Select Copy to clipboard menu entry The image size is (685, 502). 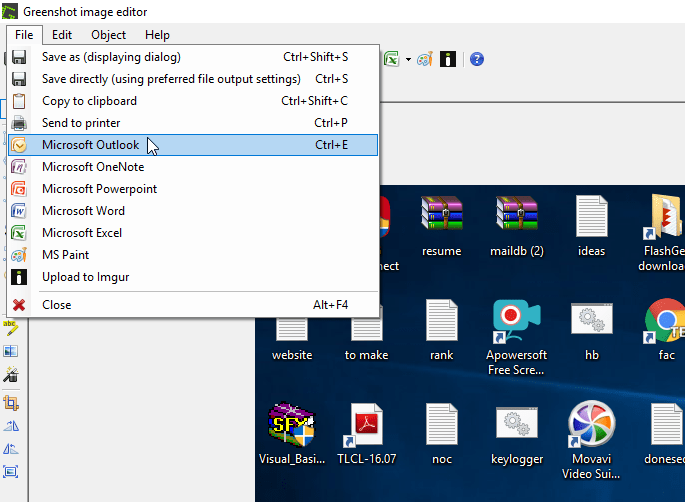click(x=193, y=101)
